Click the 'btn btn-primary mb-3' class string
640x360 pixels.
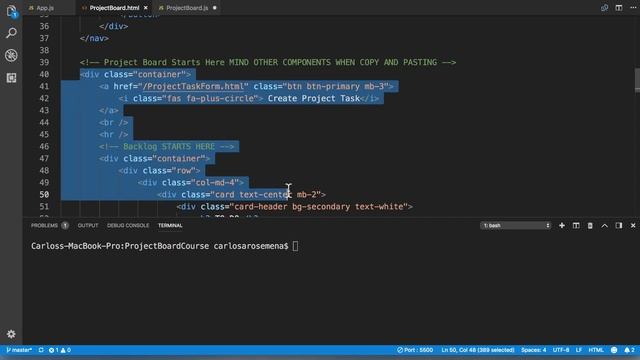tap(336, 87)
